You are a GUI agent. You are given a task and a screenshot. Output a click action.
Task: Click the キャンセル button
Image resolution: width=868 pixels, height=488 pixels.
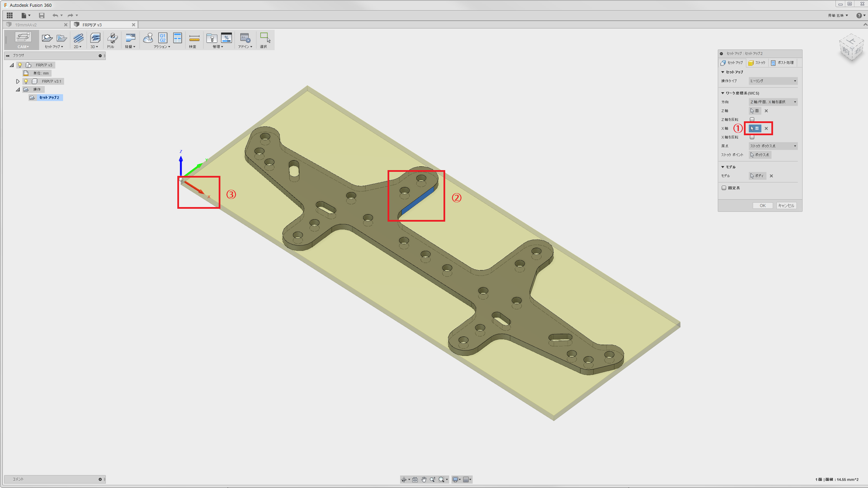[786, 206]
